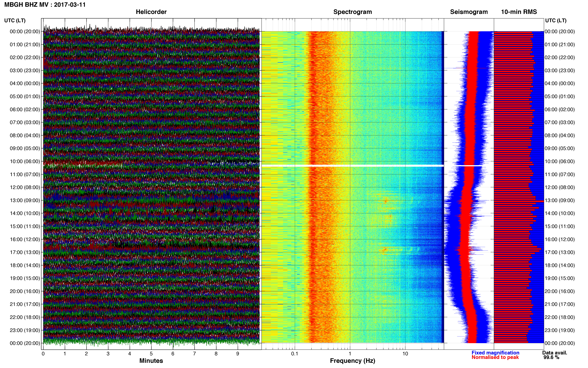Click the tallest RMS bar at 13:00
This screenshot has width=588, height=368.
(x=519, y=201)
